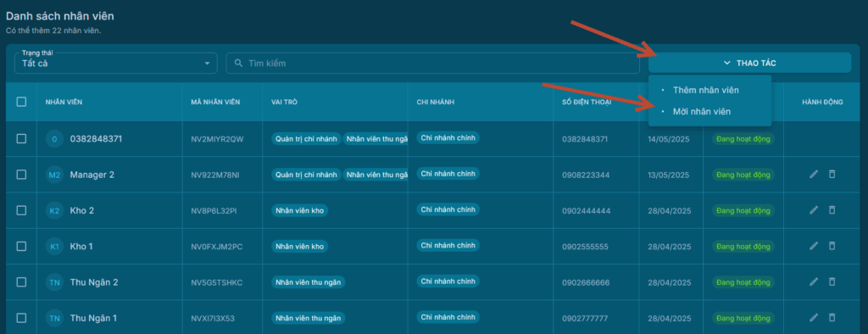
Task: Focus the Tìm kiếm search field
Action: click(432, 63)
